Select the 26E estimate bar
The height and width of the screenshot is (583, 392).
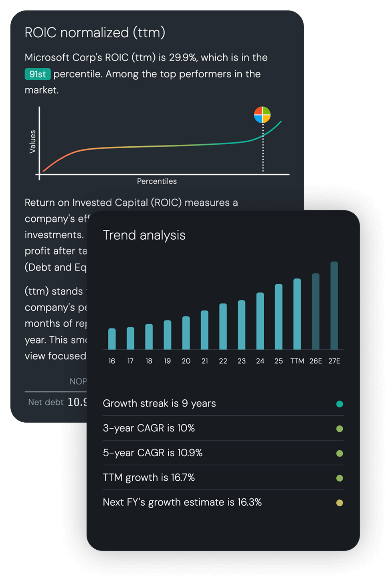[x=315, y=312]
